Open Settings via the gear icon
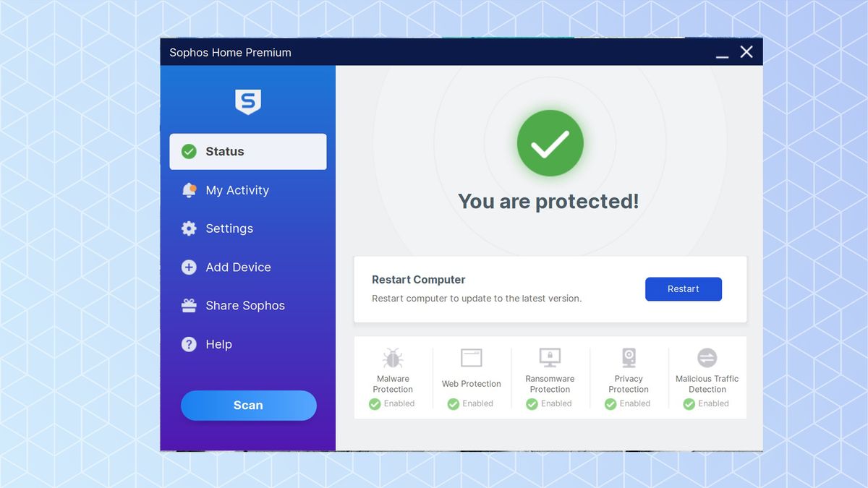This screenshot has width=868, height=488. coord(189,228)
